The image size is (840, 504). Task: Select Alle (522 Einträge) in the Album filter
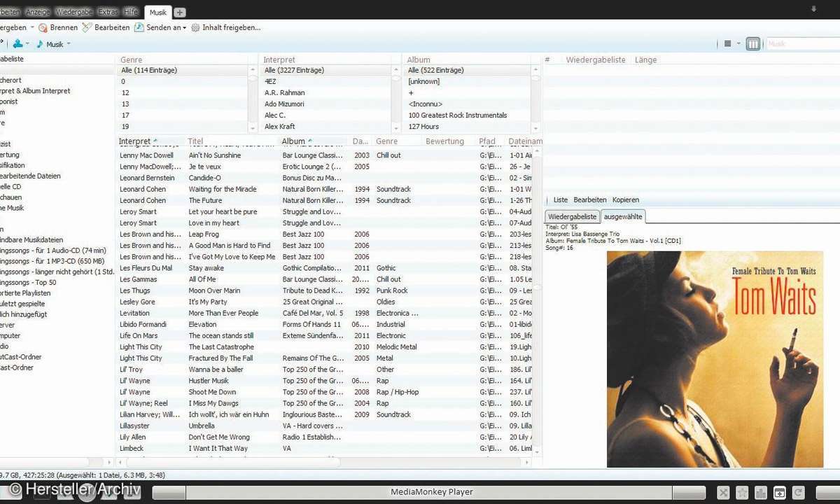467,70
